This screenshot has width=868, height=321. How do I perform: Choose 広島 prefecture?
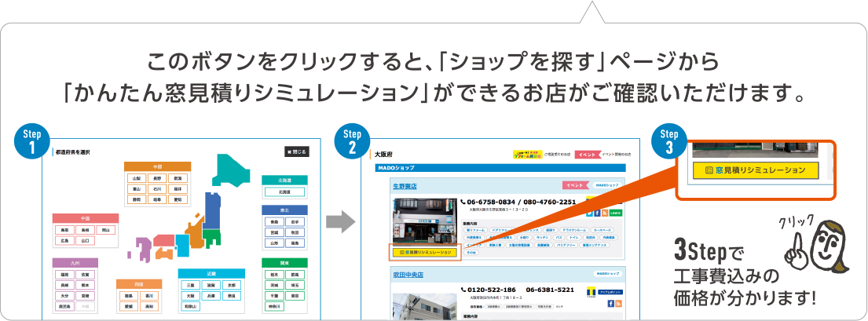[64, 241]
